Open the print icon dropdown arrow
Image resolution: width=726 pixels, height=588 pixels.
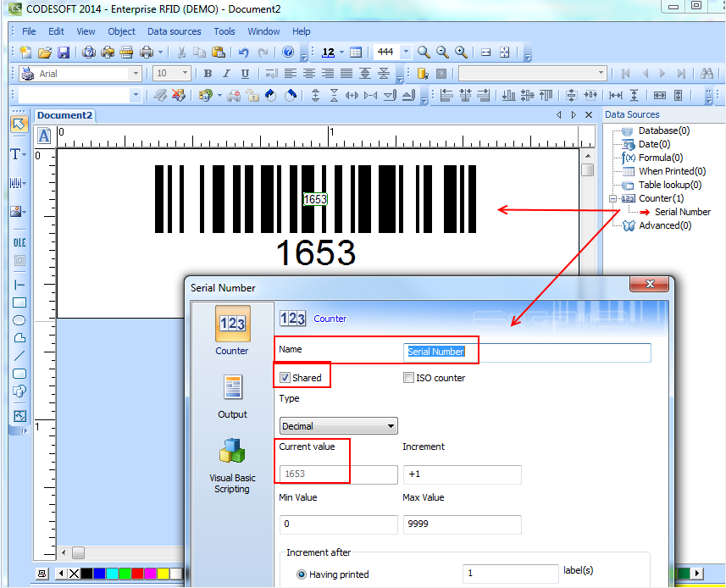click(x=160, y=53)
